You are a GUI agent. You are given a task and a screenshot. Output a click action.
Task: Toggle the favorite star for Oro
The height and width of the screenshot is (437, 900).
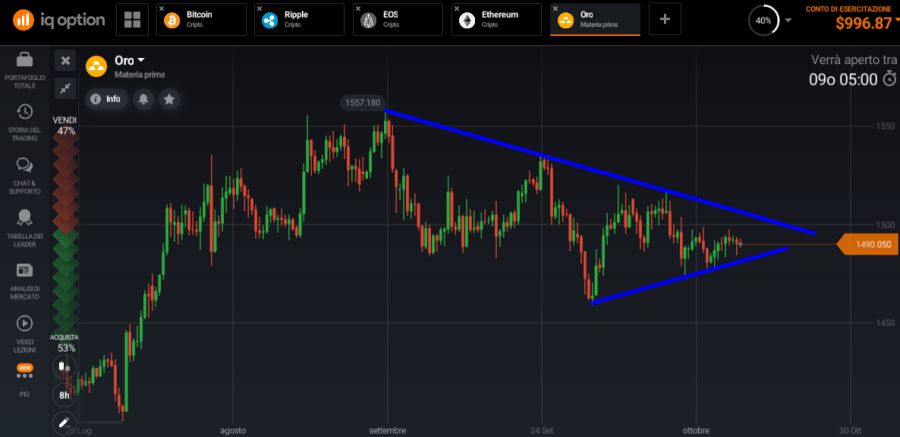tap(170, 99)
